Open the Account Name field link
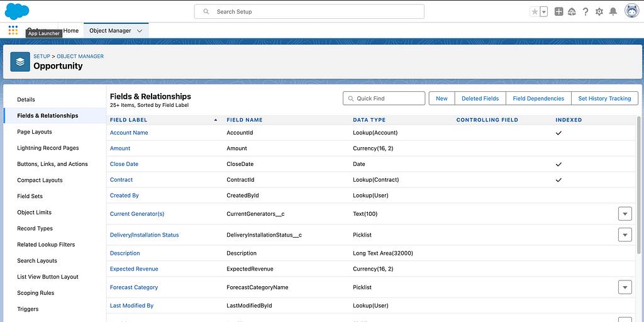The width and height of the screenshot is (644, 322). [129, 133]
